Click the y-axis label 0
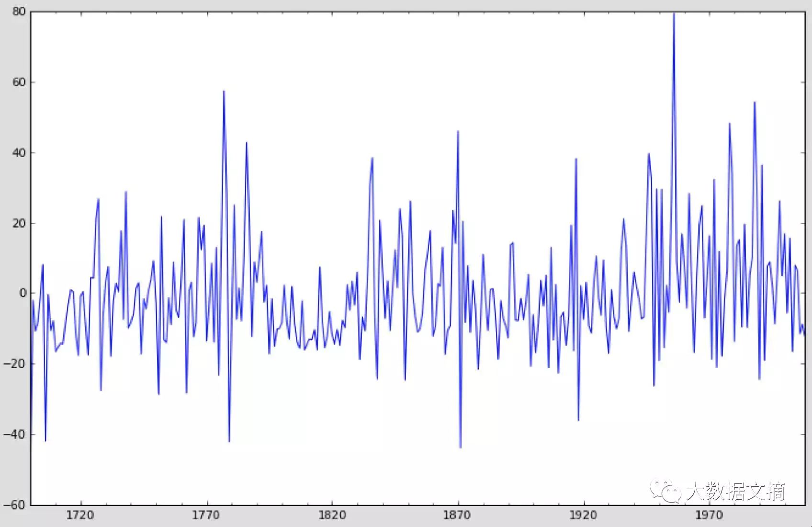This screenshot has height=527, width=812. 22,293
